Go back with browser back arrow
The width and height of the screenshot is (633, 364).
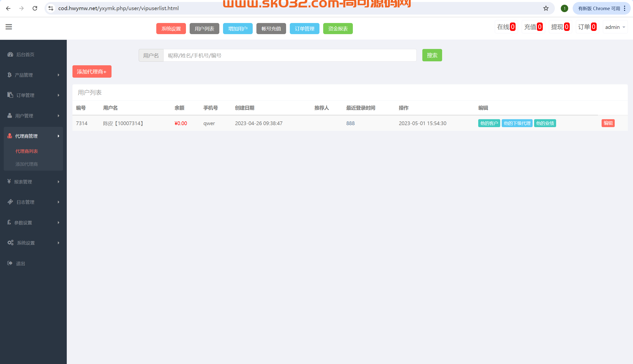click(8, 8)
